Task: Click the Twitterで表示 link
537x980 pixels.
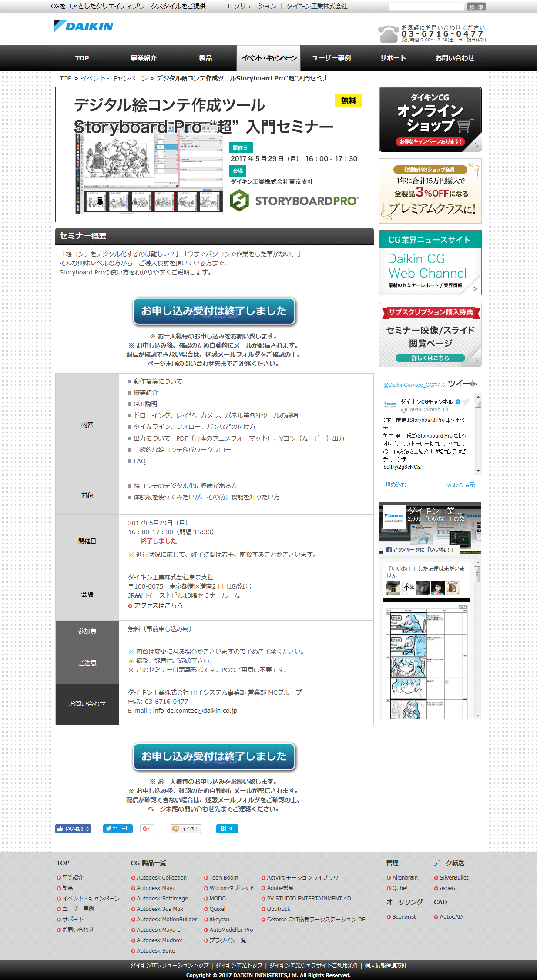Action: tap(460, 485)
